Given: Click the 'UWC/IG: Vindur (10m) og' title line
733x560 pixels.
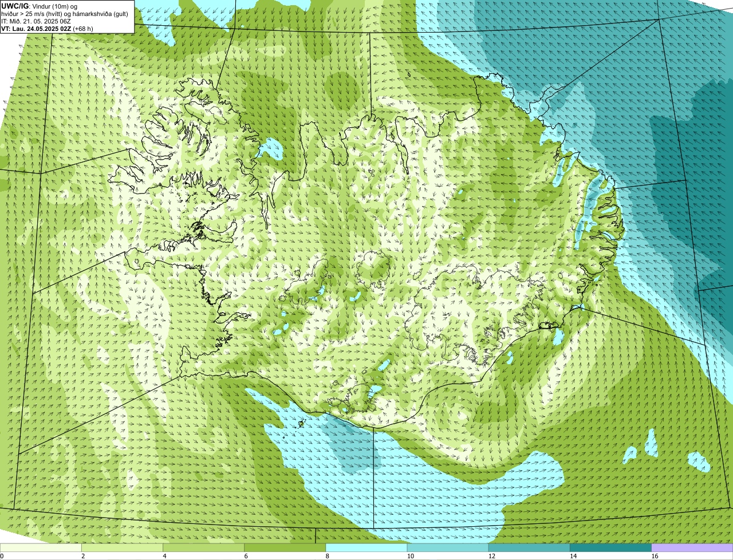Looking at the screenshot, I should (39, 6).
